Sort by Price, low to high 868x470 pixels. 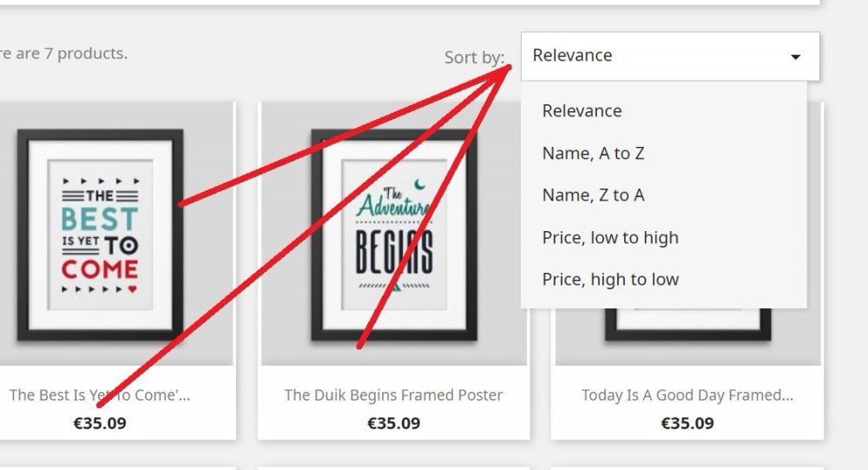point(610,237)
